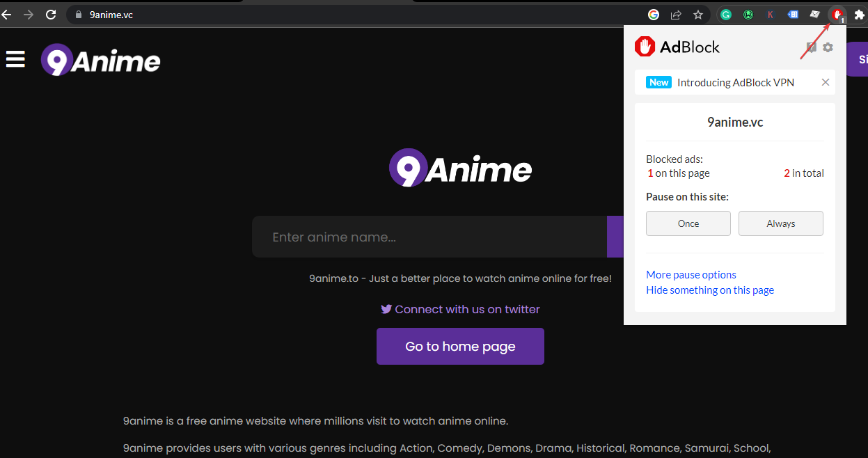Click the blue New badge
The width and height of the screenshot is (868, 458).
pos(658,82)
